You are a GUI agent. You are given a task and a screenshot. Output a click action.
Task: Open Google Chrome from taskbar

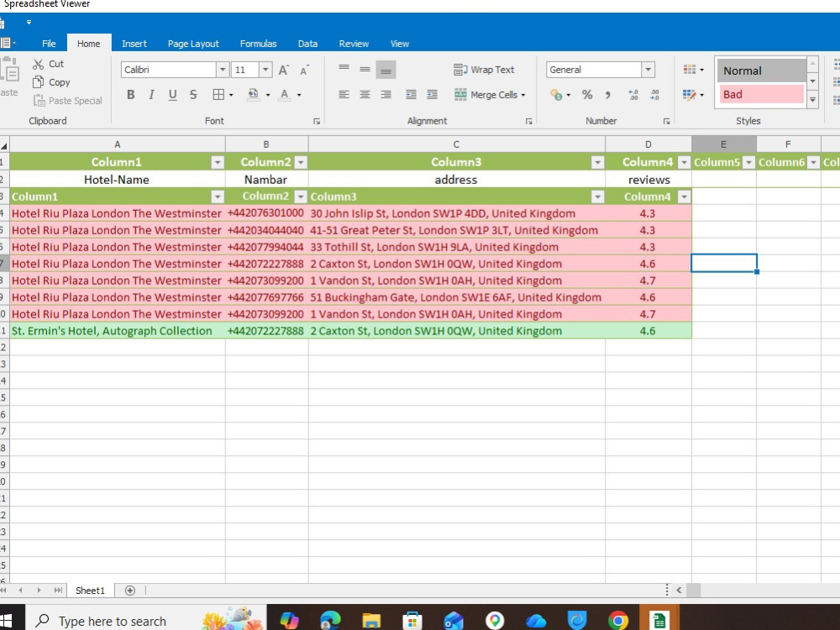pos(617,621)
